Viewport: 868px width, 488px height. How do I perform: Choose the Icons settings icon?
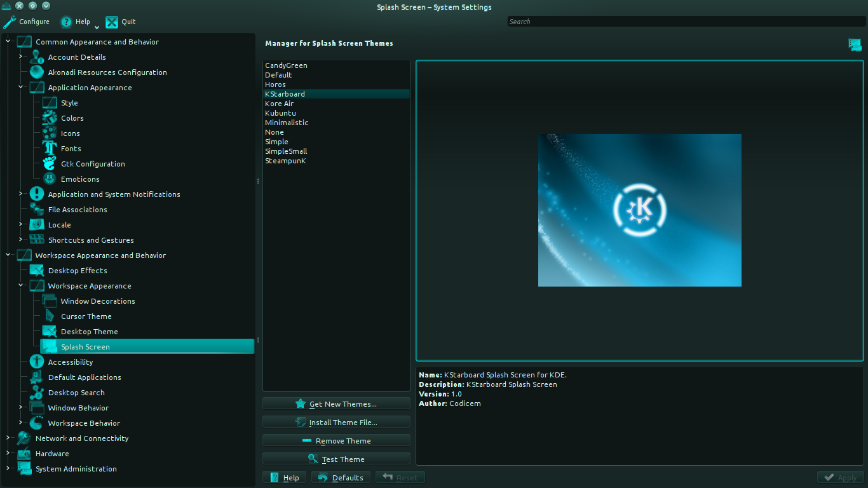point(50,133)
